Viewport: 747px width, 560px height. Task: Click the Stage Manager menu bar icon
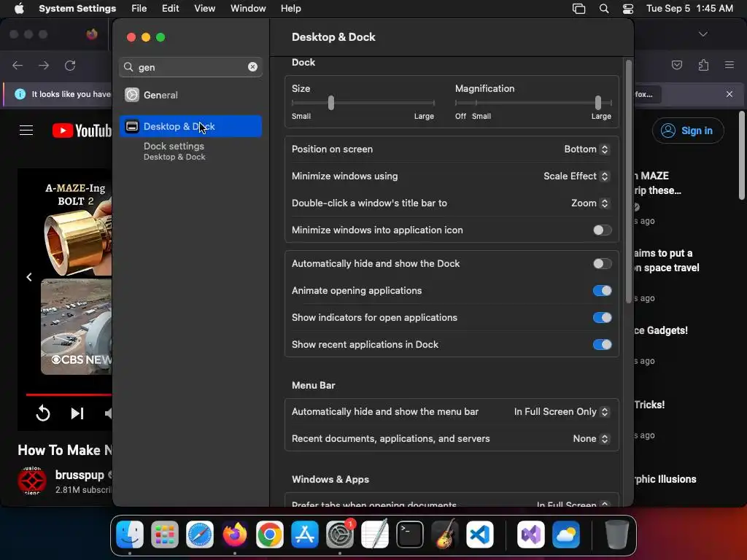pos(578,9)
